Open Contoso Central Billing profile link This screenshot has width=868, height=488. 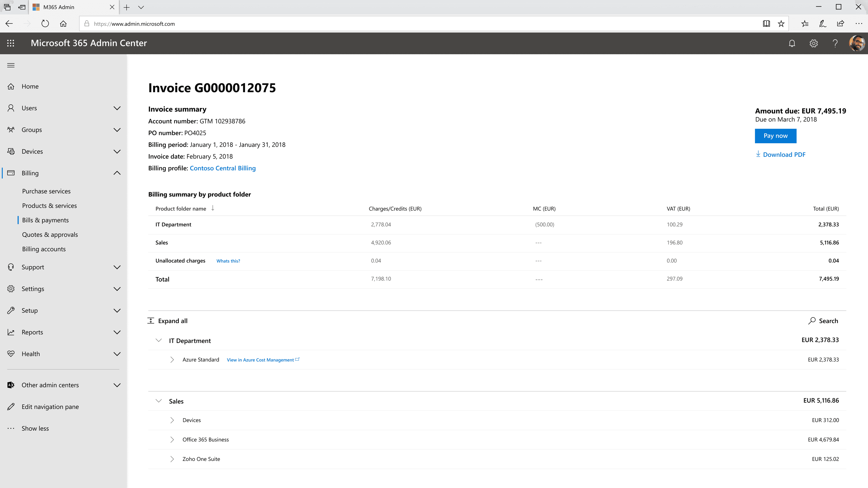pos(223,168)
